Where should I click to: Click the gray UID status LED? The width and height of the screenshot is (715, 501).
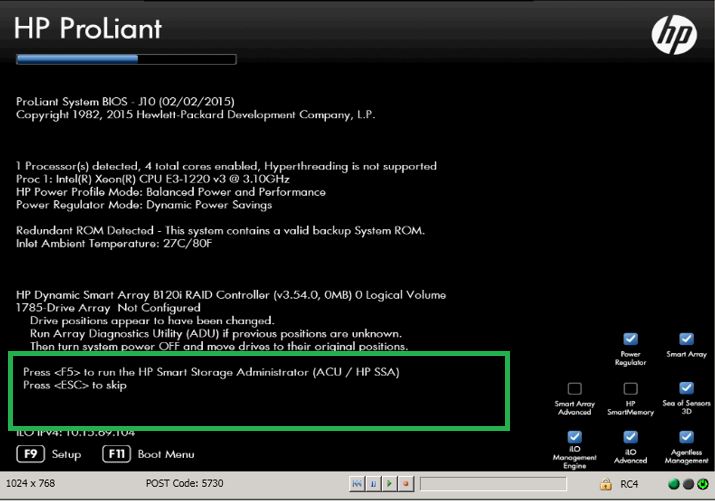click(x=688, y=484)
